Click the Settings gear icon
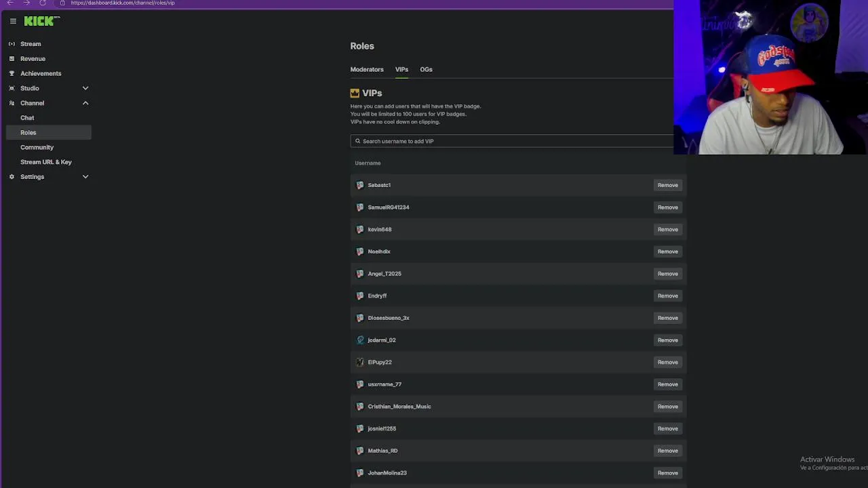This screenshot has width=868, height=488. click(x=12, y=177)
